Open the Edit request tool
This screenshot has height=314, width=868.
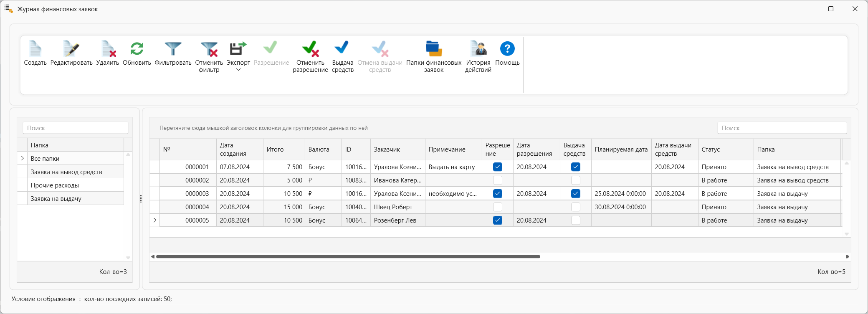[x=71, y=49]
